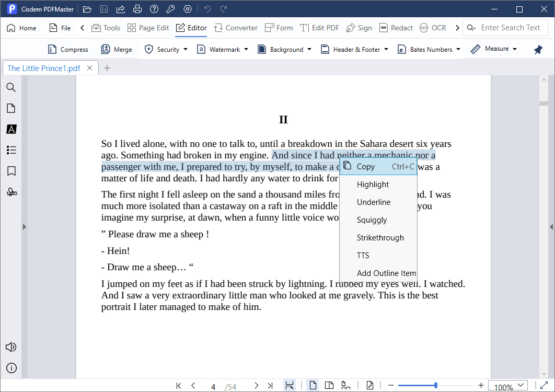Switch to Page Edit tab
Image resolution: width=555 pixels, height=392 pixels.
point(148,28)
